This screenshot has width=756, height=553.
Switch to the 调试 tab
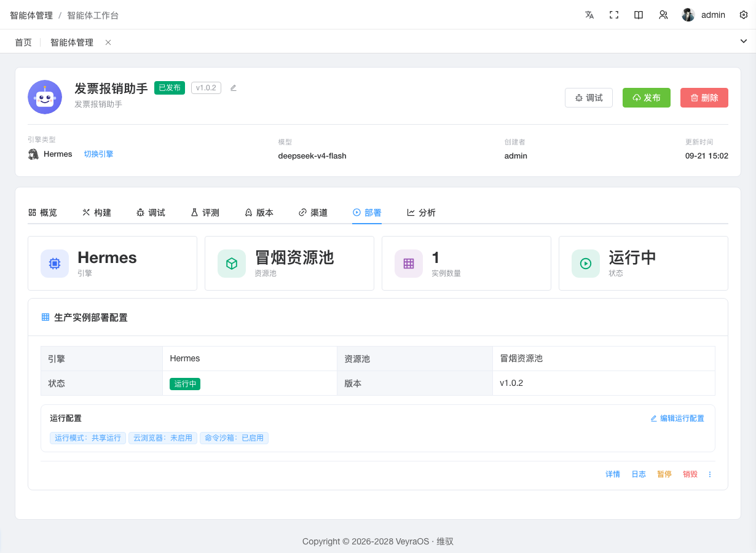[x=151, y=213]
